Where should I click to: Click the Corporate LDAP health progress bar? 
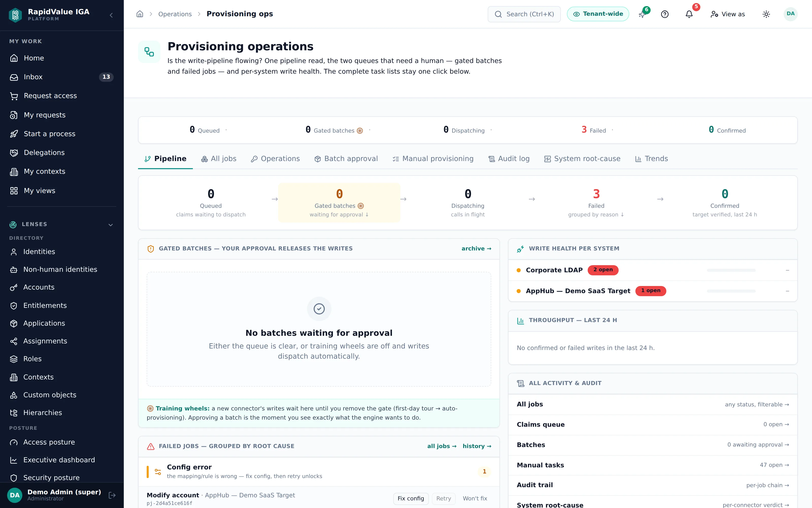click(x=731, y=270)
